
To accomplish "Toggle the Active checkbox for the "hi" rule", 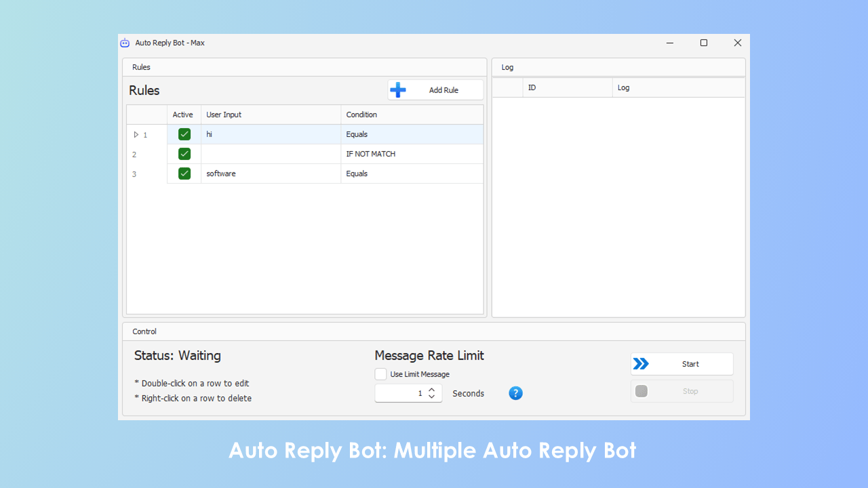I will tap(184, 134).
